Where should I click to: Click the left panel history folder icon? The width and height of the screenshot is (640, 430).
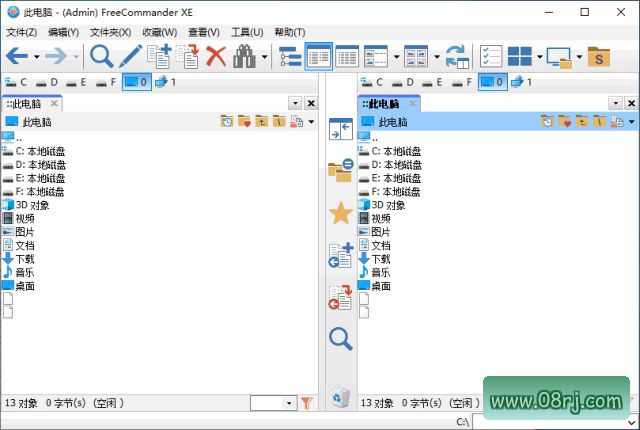(227, 121)
